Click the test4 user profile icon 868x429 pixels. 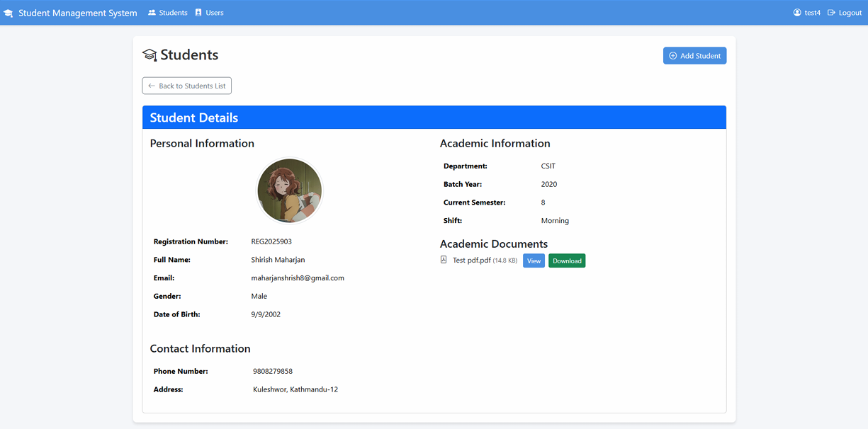pyautogui.click(x=797, y=13)
